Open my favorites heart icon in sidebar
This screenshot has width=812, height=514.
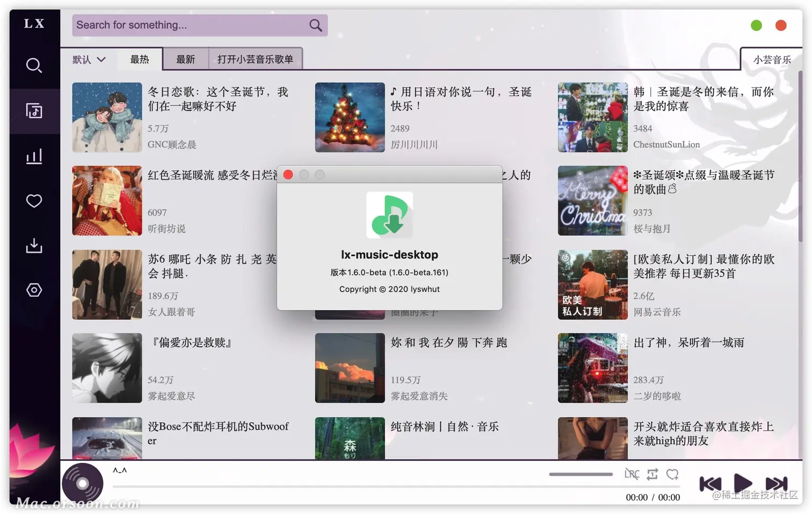point(34,201)
